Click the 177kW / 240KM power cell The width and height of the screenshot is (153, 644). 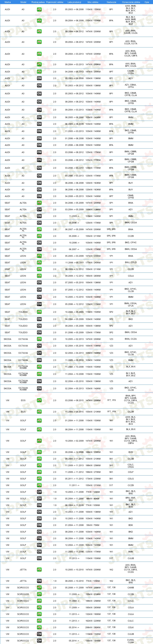coord(93,263)
